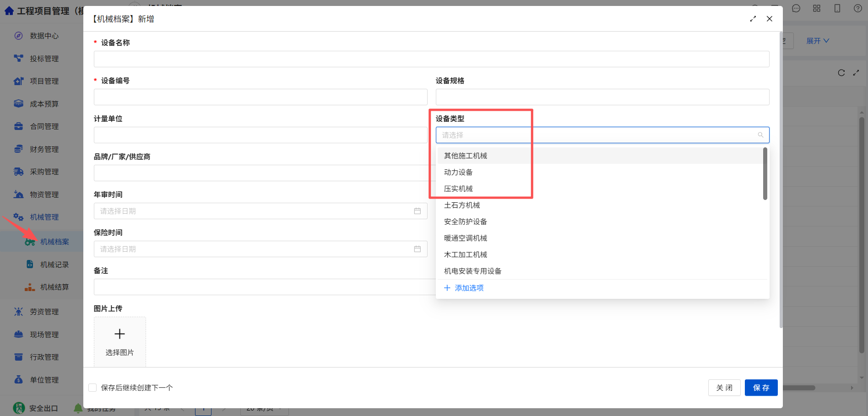Click the calendar icon in 保险时间 field
868x416 pixels.
(417, 249)
